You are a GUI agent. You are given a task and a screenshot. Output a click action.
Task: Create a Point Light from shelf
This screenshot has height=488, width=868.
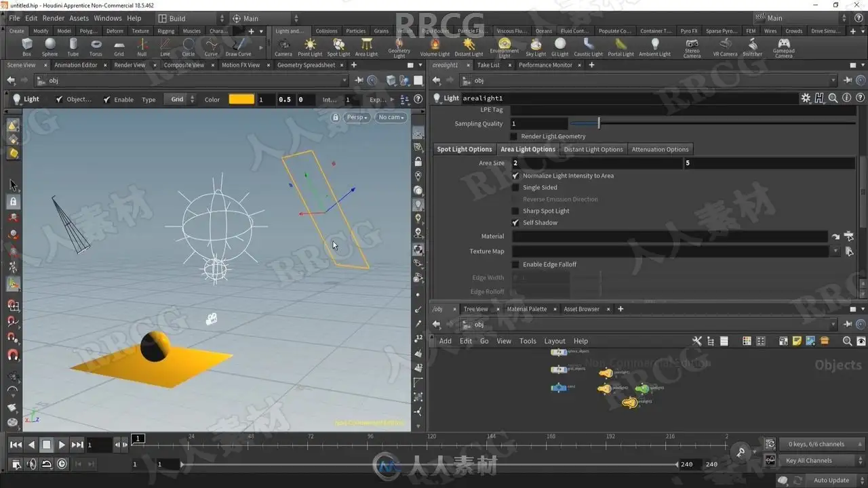(x=310, y=46)
